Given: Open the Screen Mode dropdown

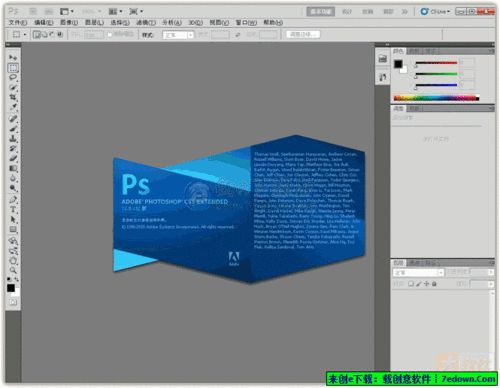Looking at the screenshot, I should [136, 11].
